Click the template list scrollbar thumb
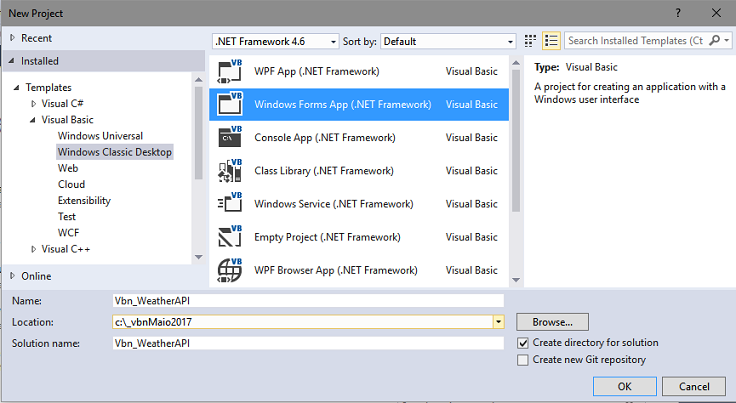736x403 pixels. (516, 141)
